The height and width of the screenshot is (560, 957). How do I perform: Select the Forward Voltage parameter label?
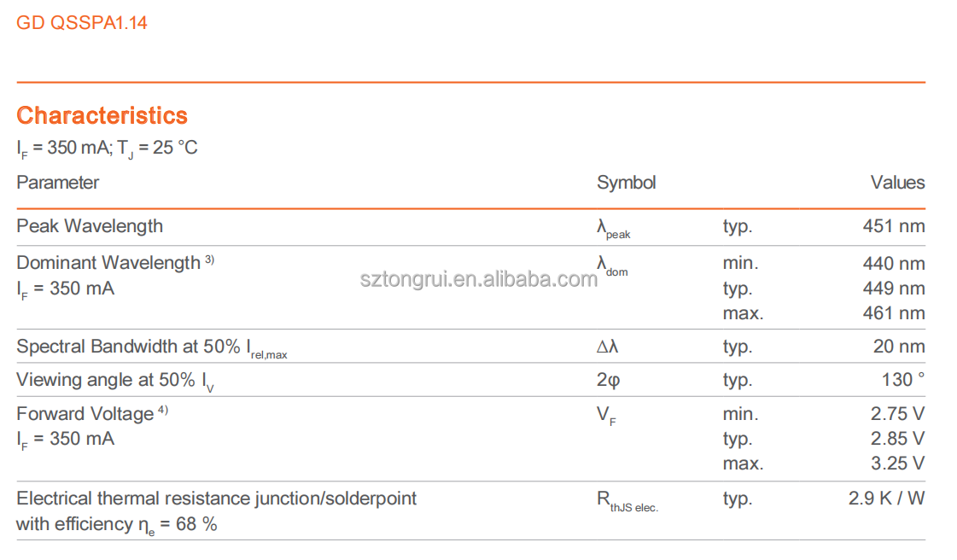click(85, 414)
